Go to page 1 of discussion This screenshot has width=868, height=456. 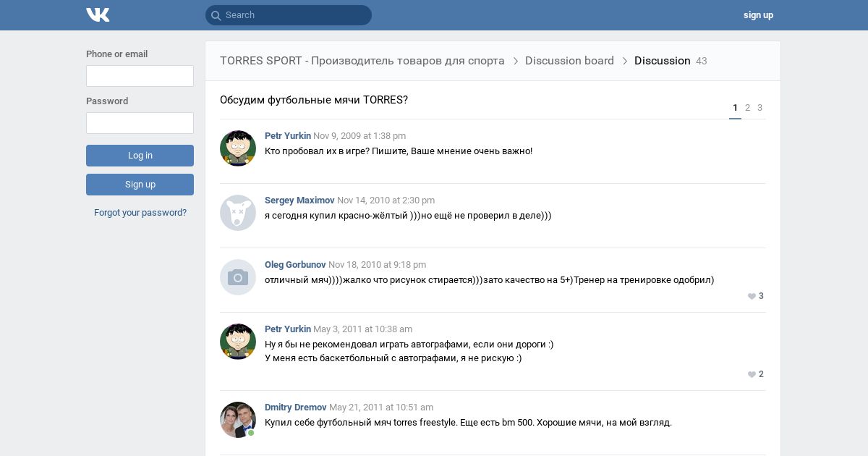pyautogui.click(x=735, y=108)
